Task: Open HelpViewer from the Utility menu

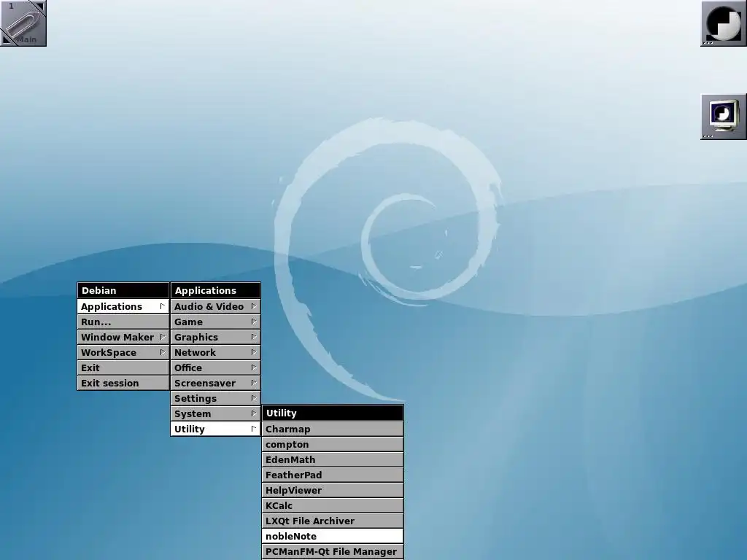Action: coord(333,490)
